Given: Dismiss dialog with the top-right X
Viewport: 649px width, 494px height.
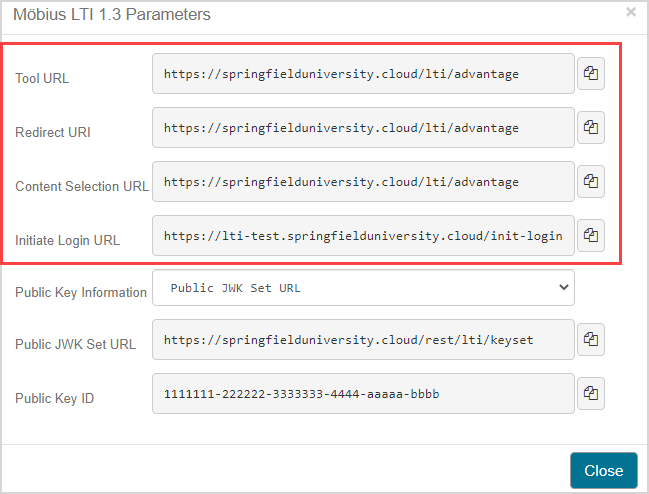Looking at the screenshot, I should click(631, 12).
